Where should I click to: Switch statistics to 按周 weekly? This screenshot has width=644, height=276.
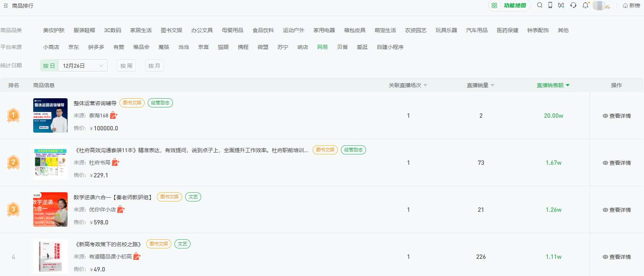coord(126,65)
